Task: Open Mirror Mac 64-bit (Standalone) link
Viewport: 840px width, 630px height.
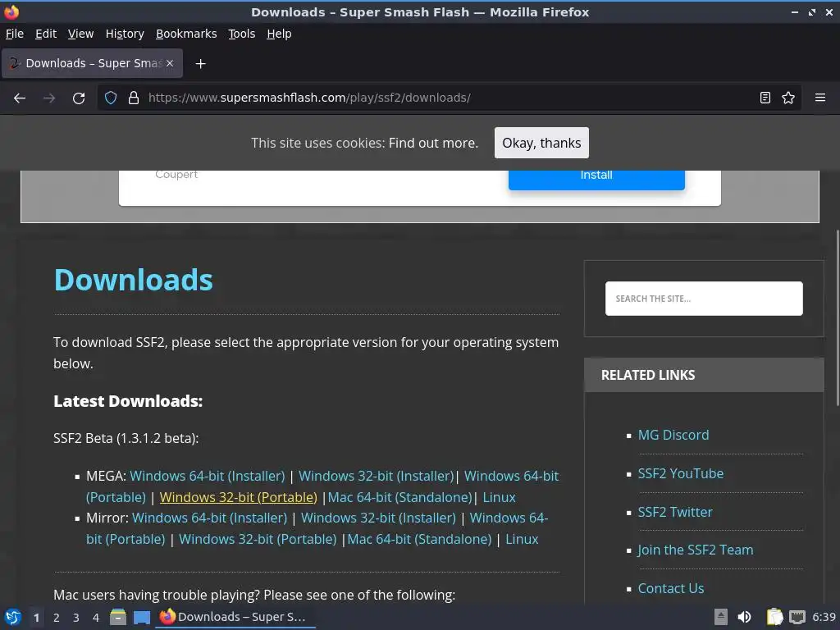Action: pos(419,539)
